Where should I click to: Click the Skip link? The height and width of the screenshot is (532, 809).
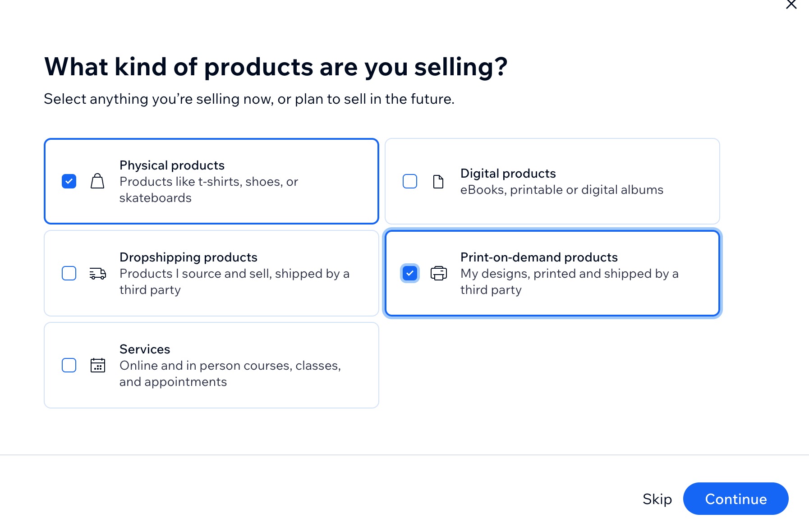click(657, 499)
